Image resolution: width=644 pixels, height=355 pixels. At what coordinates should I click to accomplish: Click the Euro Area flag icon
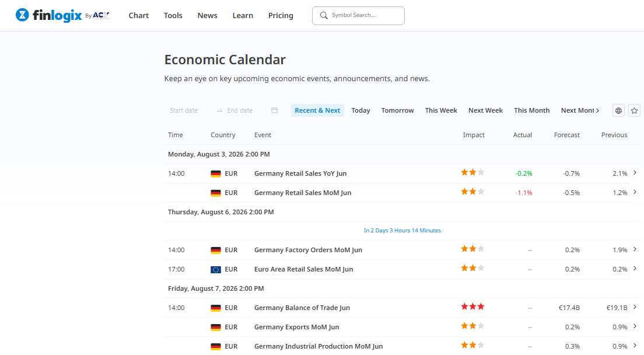pyautogui.click(x=216, y=270)
